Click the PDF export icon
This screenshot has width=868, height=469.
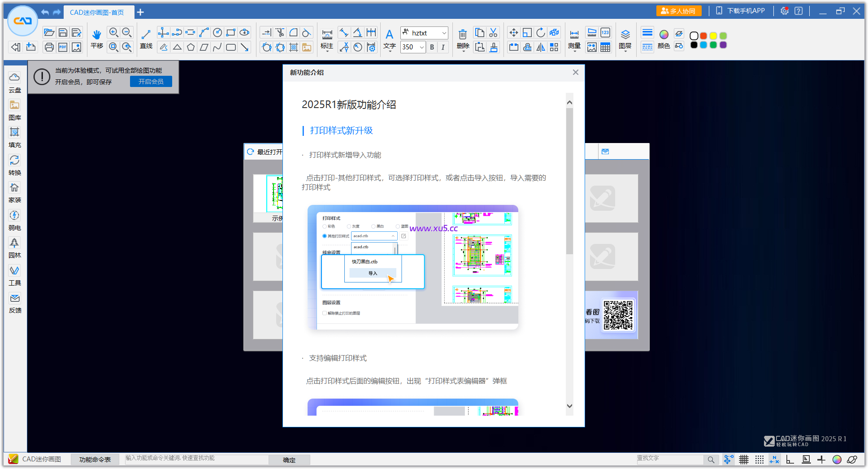click(63, 47)
